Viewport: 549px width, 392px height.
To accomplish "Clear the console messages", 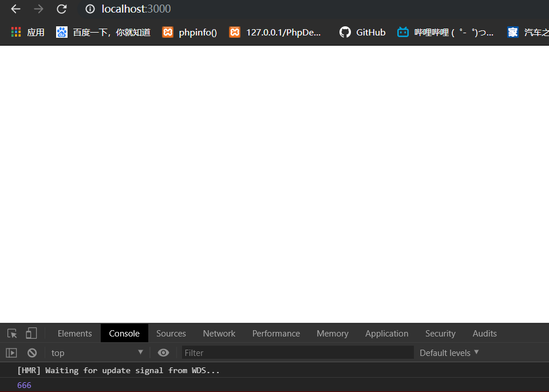I will [x=32, y=353].
